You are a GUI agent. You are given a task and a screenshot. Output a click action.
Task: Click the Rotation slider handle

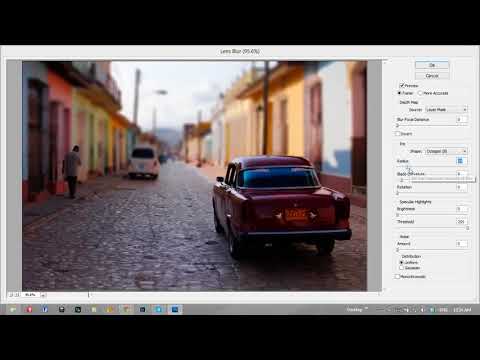397,193
